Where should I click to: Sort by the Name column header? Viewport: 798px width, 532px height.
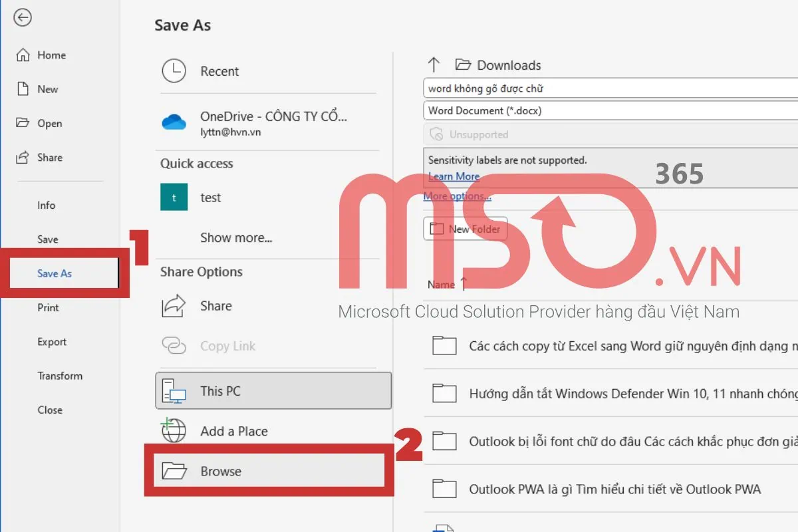pyautogui.click(x=441, y=285)
